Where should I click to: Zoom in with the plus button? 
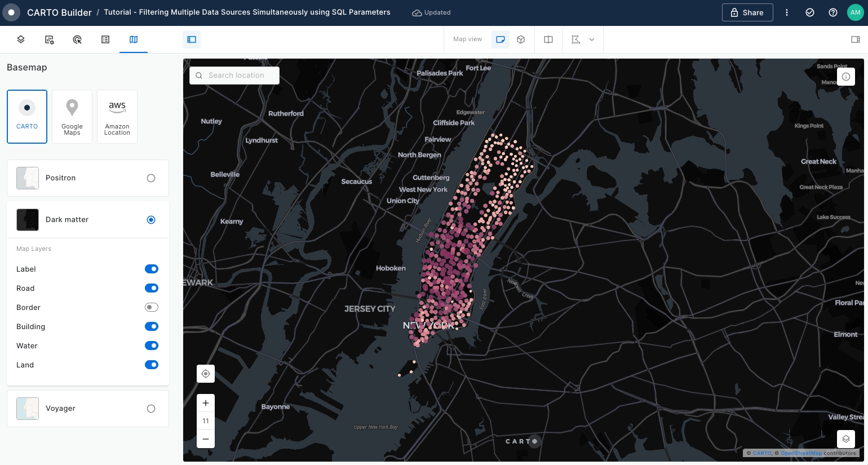(x=206, y=403)
